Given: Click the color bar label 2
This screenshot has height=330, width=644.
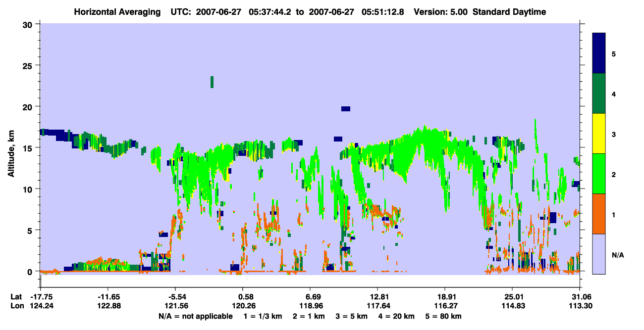Looking at the screenshot, I should [x=614, y=174].
